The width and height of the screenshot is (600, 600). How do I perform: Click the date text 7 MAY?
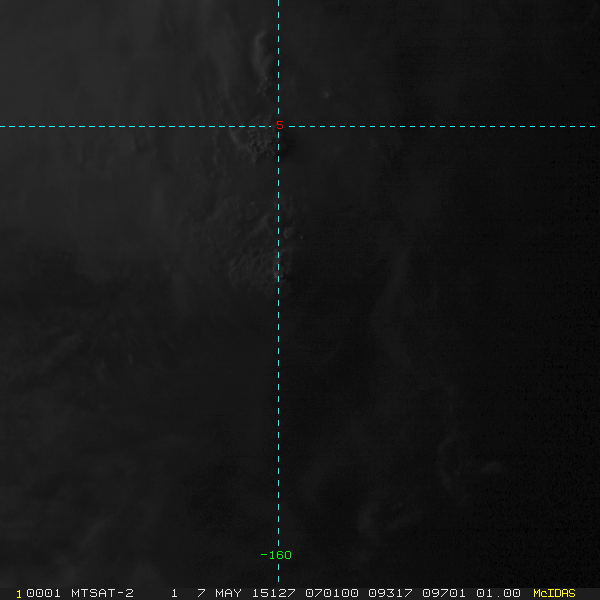pyautogui.click(x=219, y=593)
